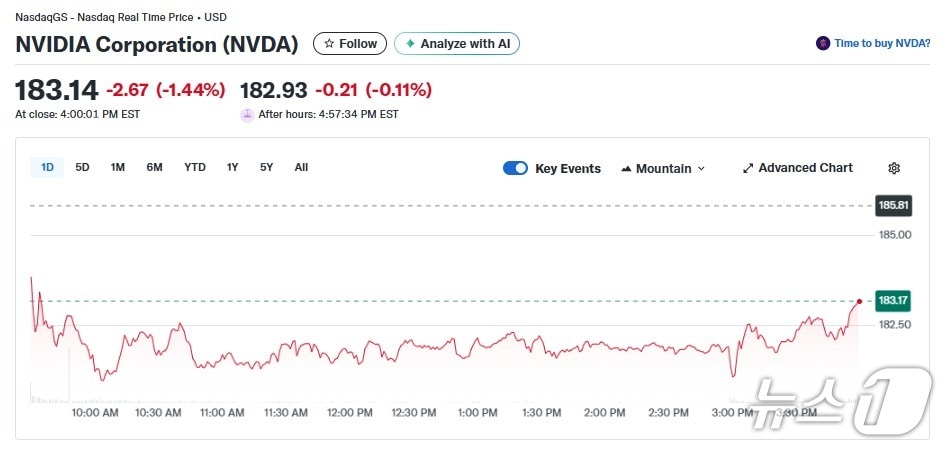Screen dimensions: 946x449
Task: Click the Mountain chart type icon
Action: point(626,169)
